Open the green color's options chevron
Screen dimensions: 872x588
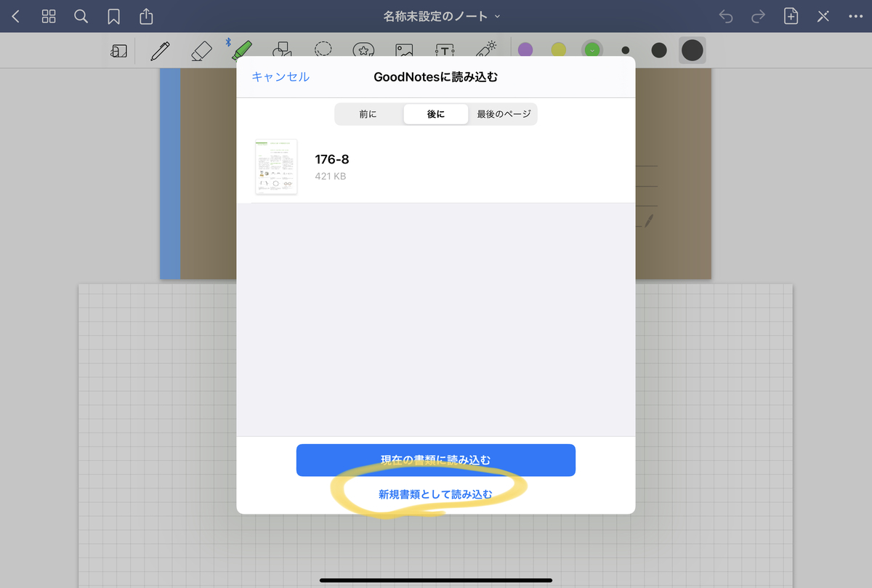592,50
